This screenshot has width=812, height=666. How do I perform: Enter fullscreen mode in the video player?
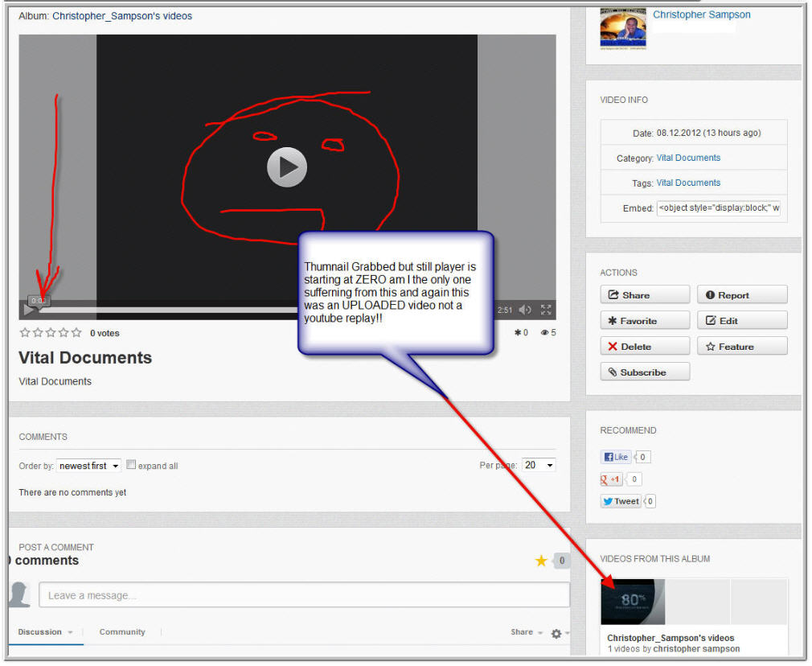(x=546, y=310)
